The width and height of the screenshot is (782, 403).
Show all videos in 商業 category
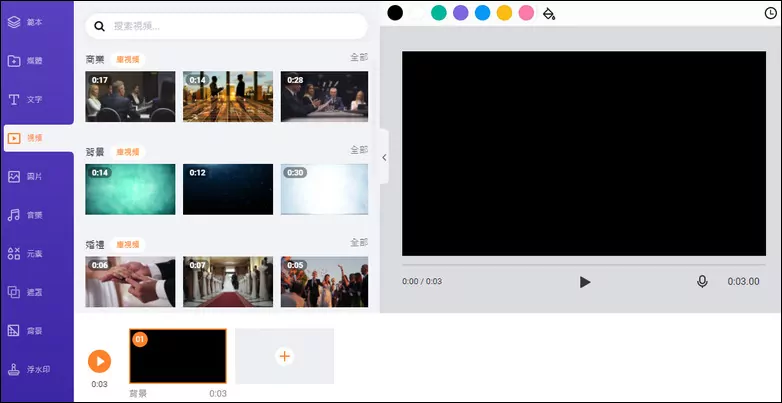[x=359, y=57]
